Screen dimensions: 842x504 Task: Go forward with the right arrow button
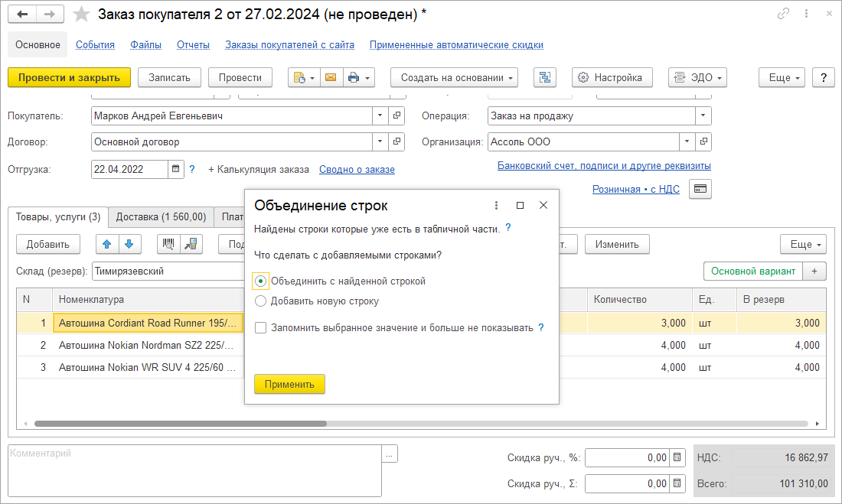tap(50, 15)
